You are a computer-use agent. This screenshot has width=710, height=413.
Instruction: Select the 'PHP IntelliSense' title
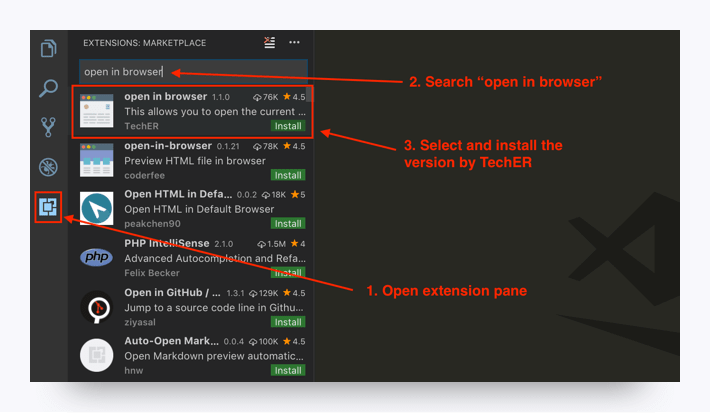(x=167, y=244)
